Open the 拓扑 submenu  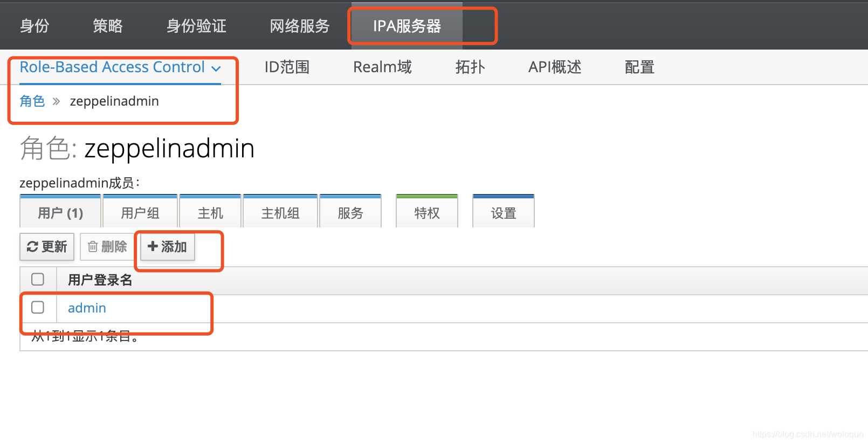click(470, 67)
